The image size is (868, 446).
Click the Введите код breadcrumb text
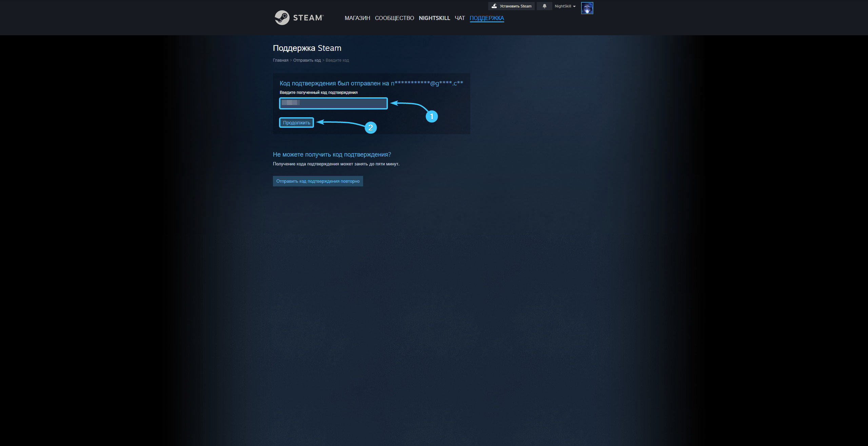click(x=337, y=60)
